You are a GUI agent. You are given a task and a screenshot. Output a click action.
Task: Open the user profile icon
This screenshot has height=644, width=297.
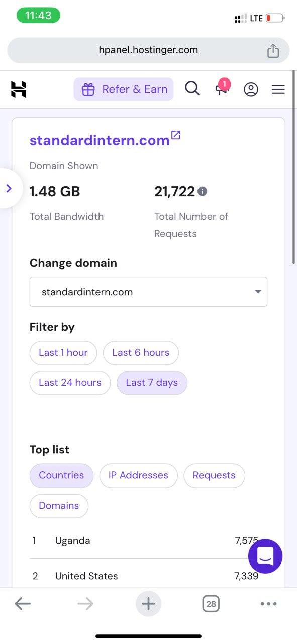point(251,89)
